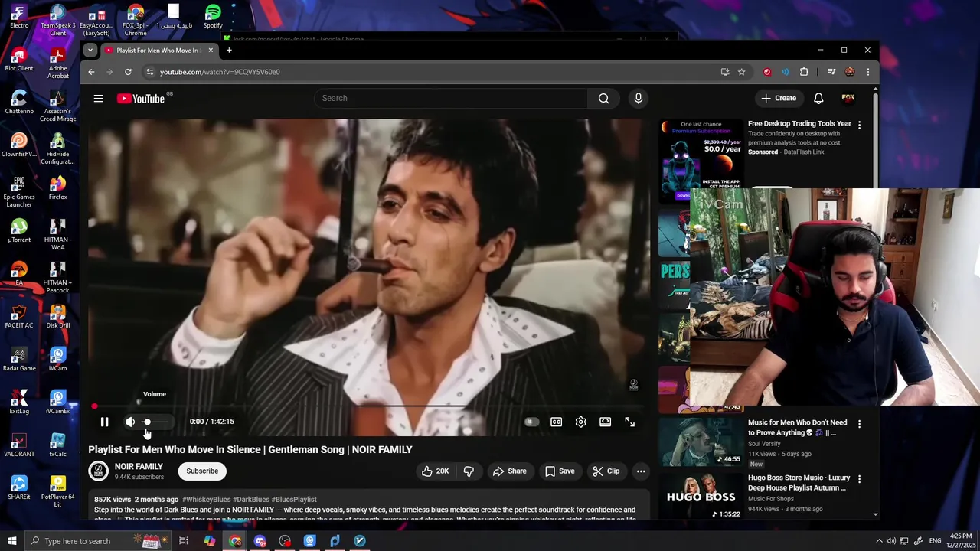Open Soul Versify video thumbnail 46:55
The image size is (980, 551).
click(x=701, y=441)
